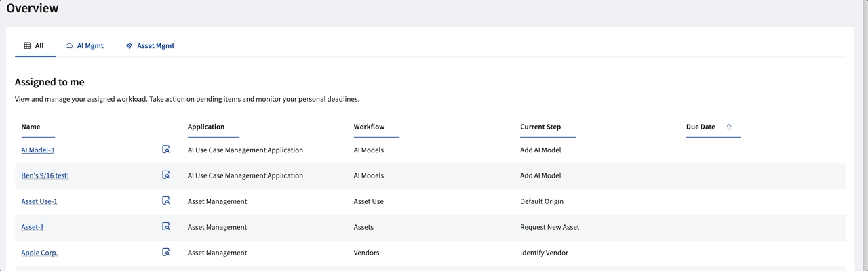Open preview icon for Asset Use-1

point(166,201)
